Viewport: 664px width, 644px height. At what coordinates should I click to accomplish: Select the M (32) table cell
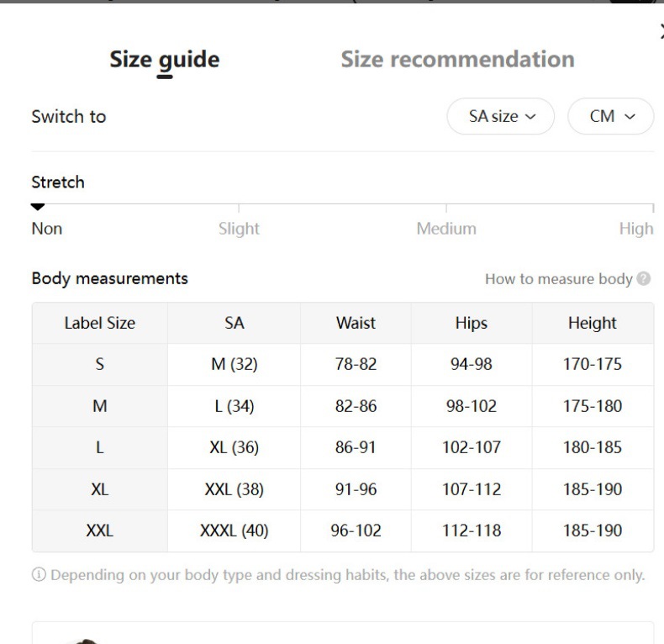235,365
